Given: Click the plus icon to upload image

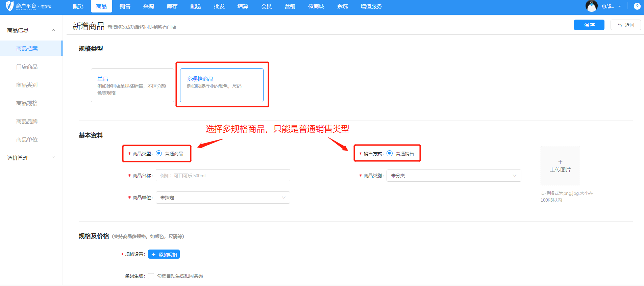Looking at the screenshot, I should coord(560,162).
